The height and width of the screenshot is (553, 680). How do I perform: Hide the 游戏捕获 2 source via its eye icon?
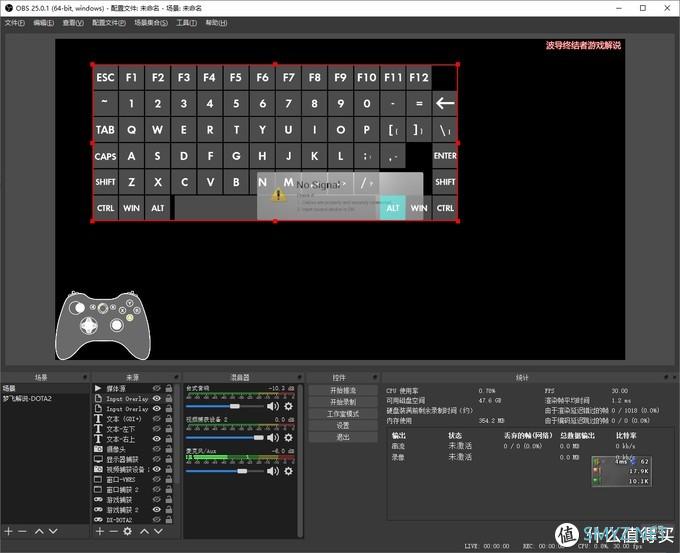click(x=157, y=510)
